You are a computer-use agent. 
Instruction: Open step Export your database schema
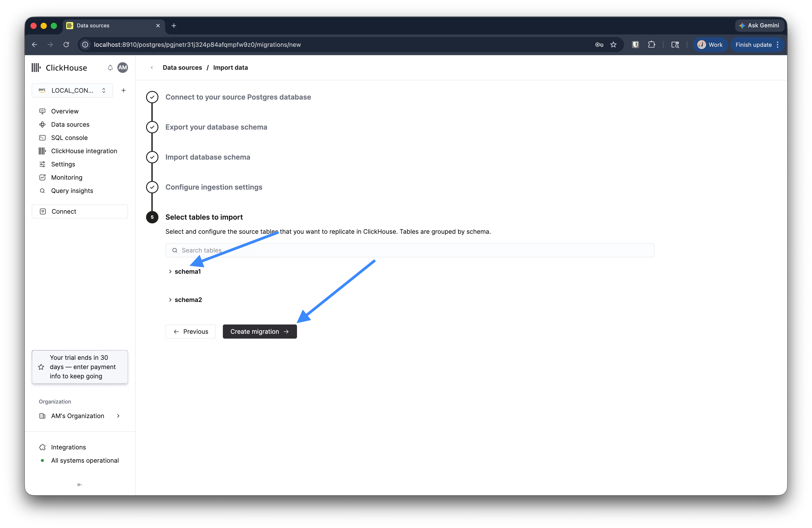click(216, 127)
